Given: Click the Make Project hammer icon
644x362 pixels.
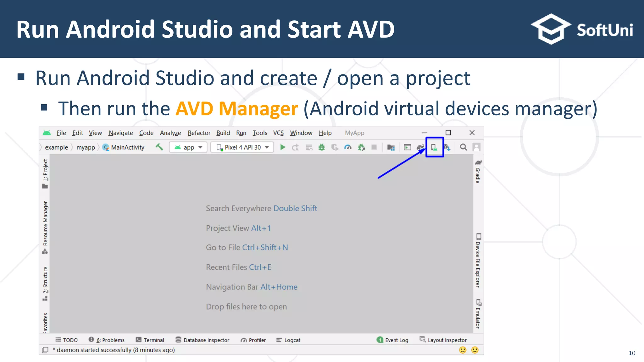Looking at the screenshot, I should (x=159, y=147).
